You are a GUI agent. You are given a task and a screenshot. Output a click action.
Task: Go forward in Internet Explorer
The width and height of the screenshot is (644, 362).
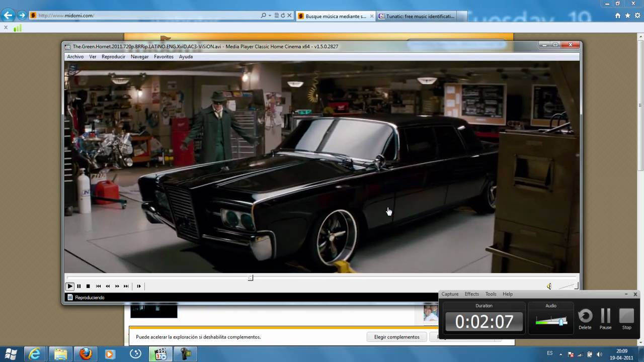[22, 16]
